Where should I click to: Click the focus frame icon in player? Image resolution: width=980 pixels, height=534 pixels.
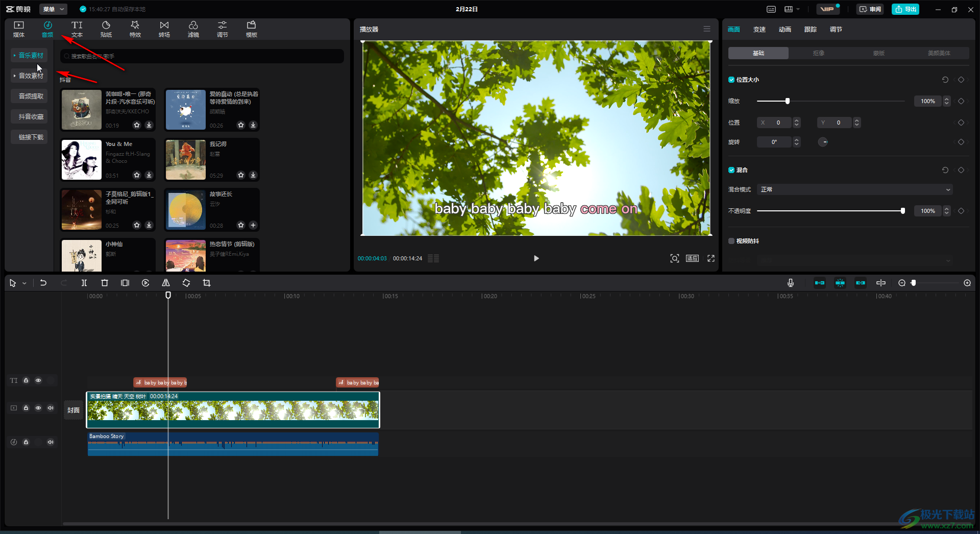pos(675,258)
